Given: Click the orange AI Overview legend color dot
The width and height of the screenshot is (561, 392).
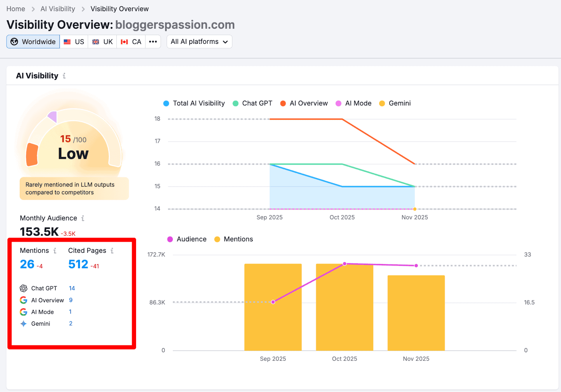Looking at the screenshot, I should pyautogui.click(x=283, y=103).
